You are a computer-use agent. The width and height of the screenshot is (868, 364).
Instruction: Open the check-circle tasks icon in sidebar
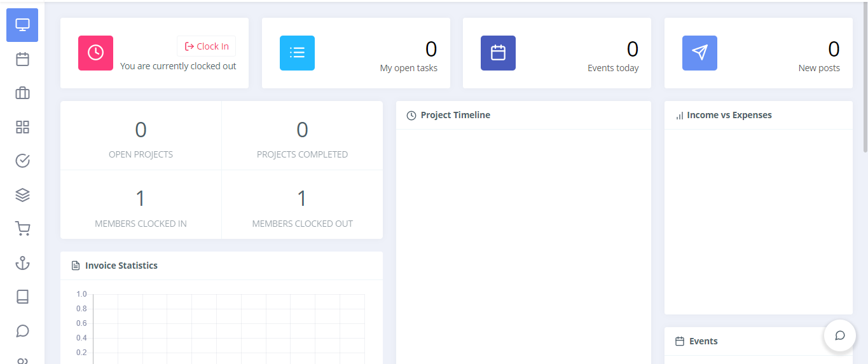tap(22, 161)
